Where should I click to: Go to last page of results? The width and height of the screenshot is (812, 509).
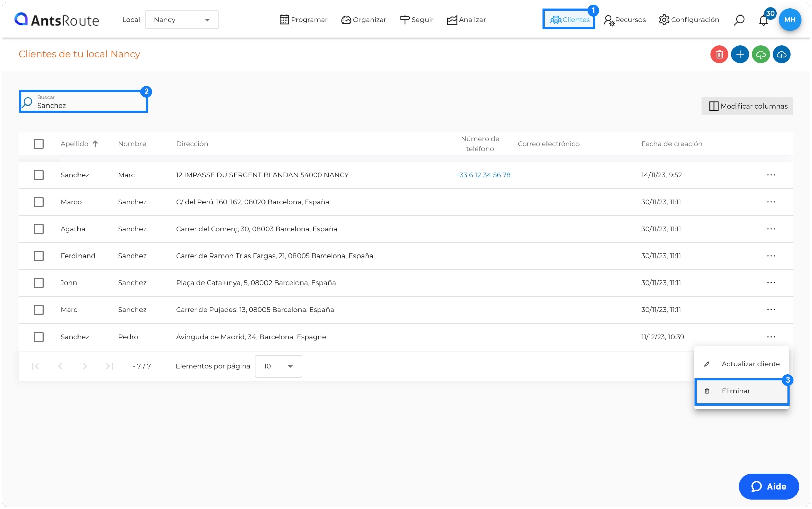(109, 366)
